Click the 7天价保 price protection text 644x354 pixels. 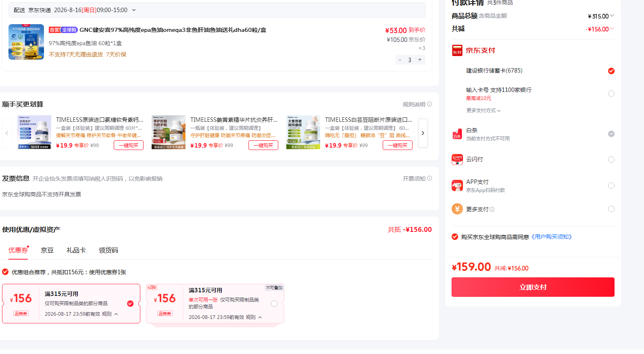pyautogui.click(x=116, y=54)
